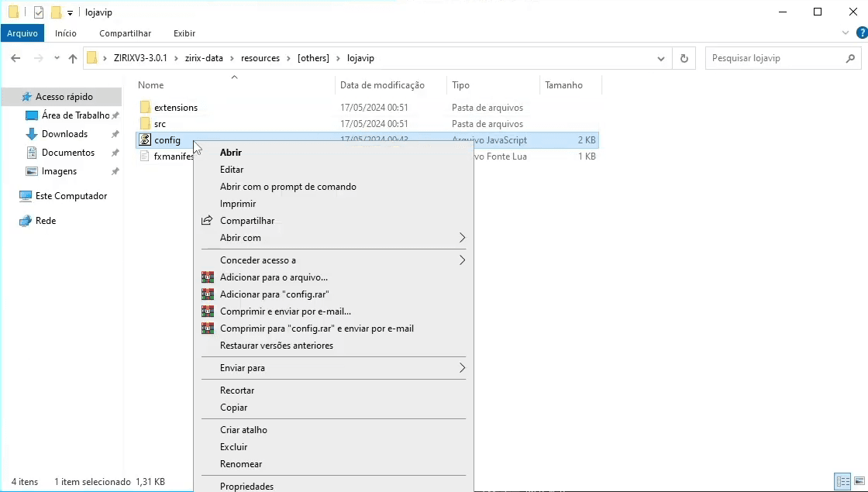Sort by Data de modificação column
This screenshot has height=492, width=868.
[382, 85]
